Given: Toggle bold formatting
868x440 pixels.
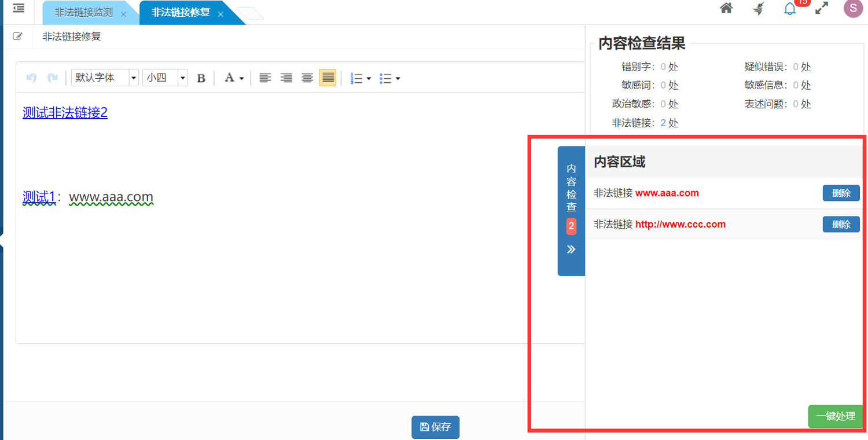Looking at the screenshot, I should pos(201,78).
